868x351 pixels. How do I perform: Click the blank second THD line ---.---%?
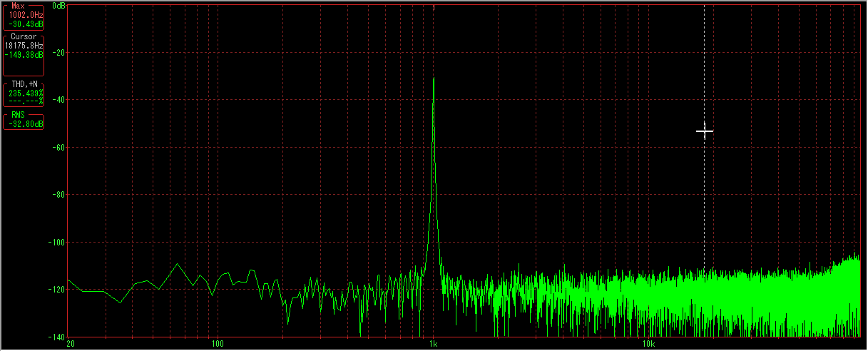click(x=26, y=101)
